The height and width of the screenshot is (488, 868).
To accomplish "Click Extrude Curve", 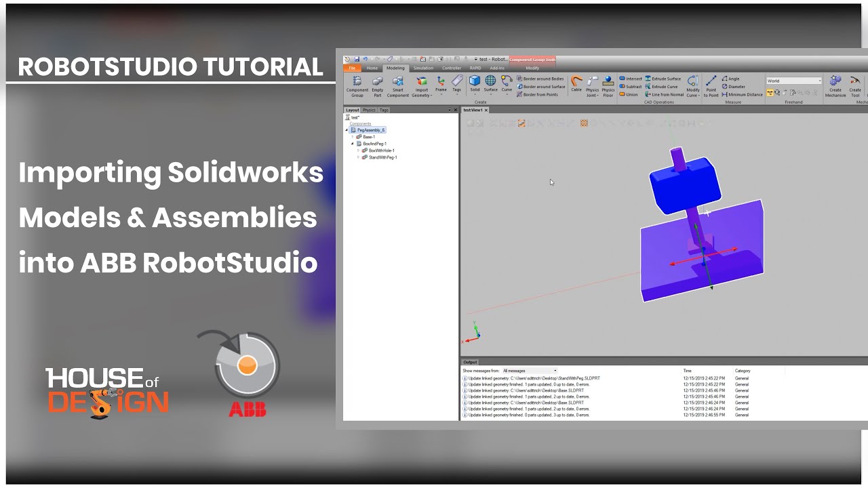I will [661, 87].
